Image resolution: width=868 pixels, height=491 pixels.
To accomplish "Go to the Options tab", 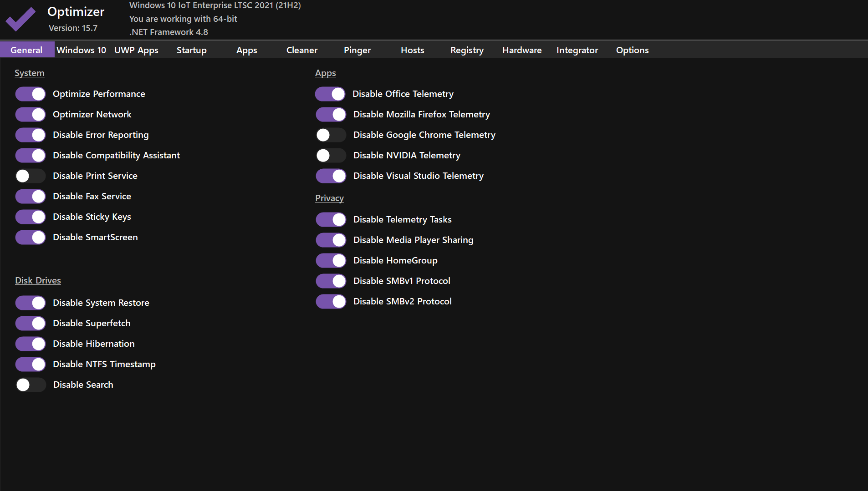I will click(632, 50).
